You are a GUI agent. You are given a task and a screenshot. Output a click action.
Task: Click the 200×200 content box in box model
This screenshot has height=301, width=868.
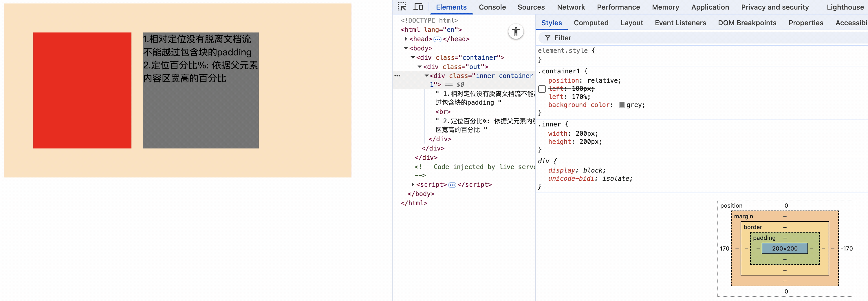[784, 248]
